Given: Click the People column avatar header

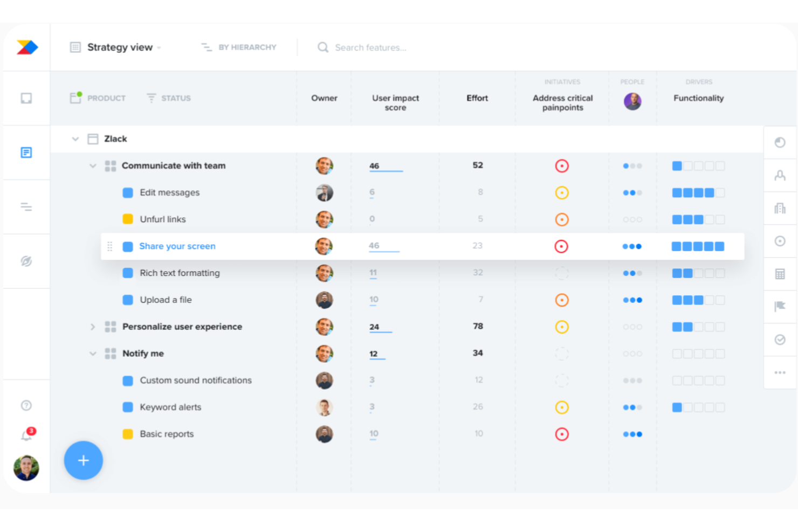Looking at the screenshot, I should pos(632,101).
